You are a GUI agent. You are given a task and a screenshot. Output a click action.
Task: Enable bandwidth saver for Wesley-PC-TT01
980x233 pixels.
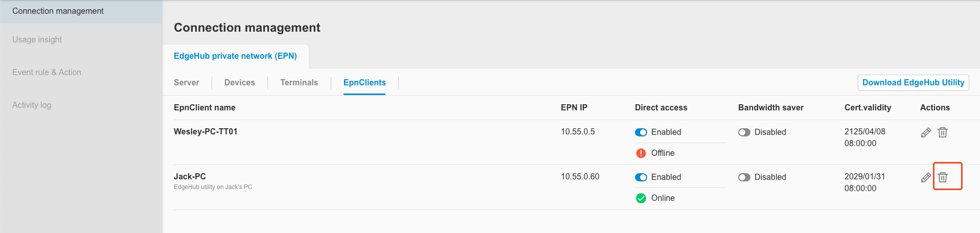[x=744, y=132]
